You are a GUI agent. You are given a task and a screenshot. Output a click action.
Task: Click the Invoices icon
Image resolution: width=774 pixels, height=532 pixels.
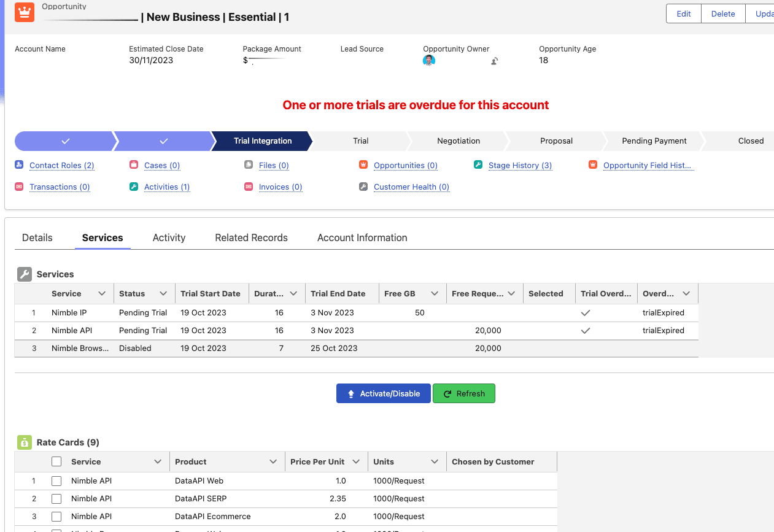pyautogui.click(x=249, y=187)
